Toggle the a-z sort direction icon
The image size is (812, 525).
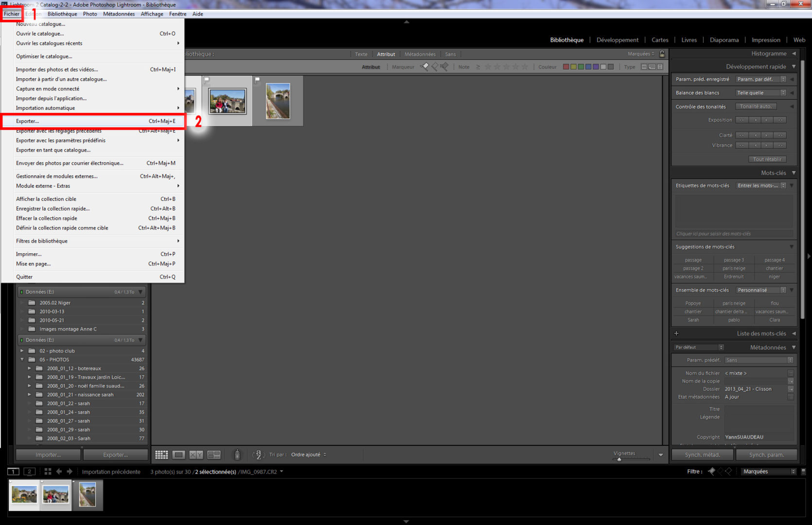click(x=258, y=455)
